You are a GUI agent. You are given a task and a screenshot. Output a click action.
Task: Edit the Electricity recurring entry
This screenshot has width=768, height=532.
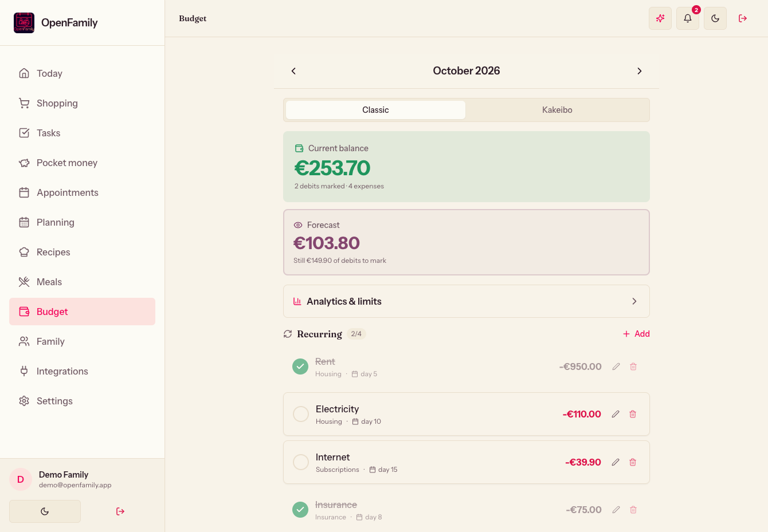(x=616, y=414)
